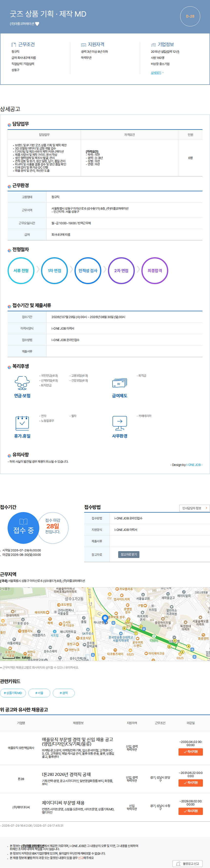
Task: Click the 급여제도 salary icon
Action: click(119, 383)
